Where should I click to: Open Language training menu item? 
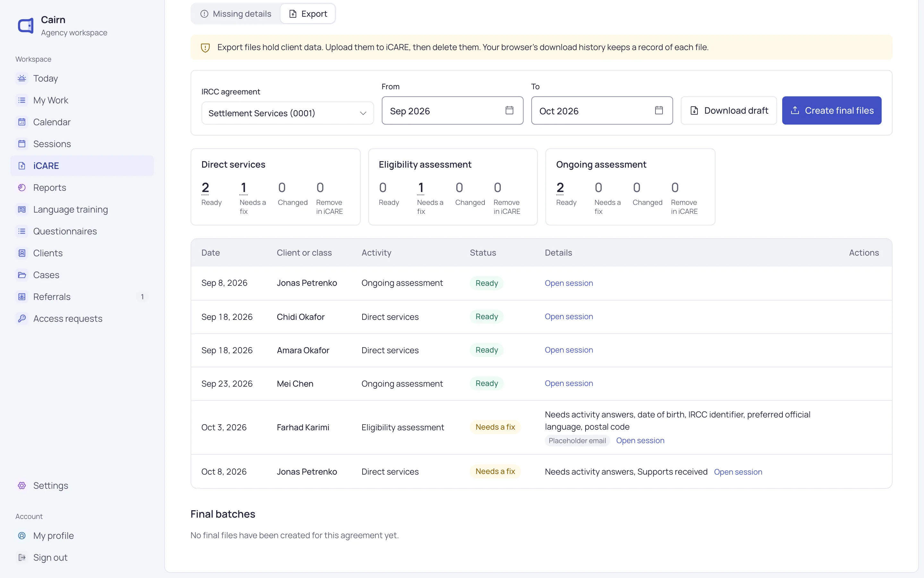(82, 209)
